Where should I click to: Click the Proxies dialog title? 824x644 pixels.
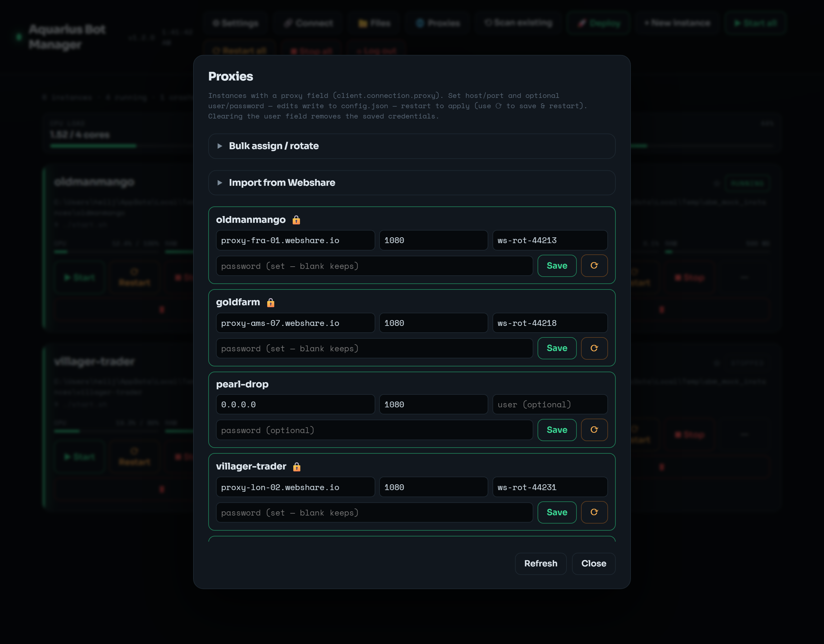pyautogui.click(x=230, y=76)
